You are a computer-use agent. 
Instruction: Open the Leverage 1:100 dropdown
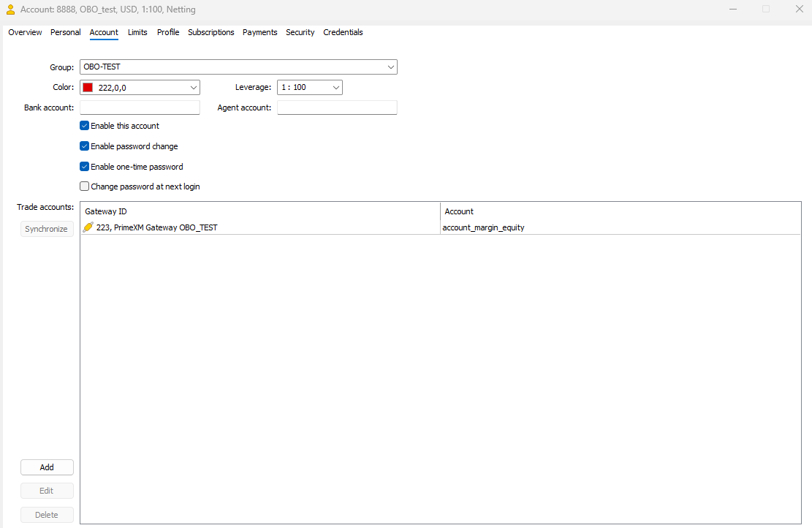310,87
